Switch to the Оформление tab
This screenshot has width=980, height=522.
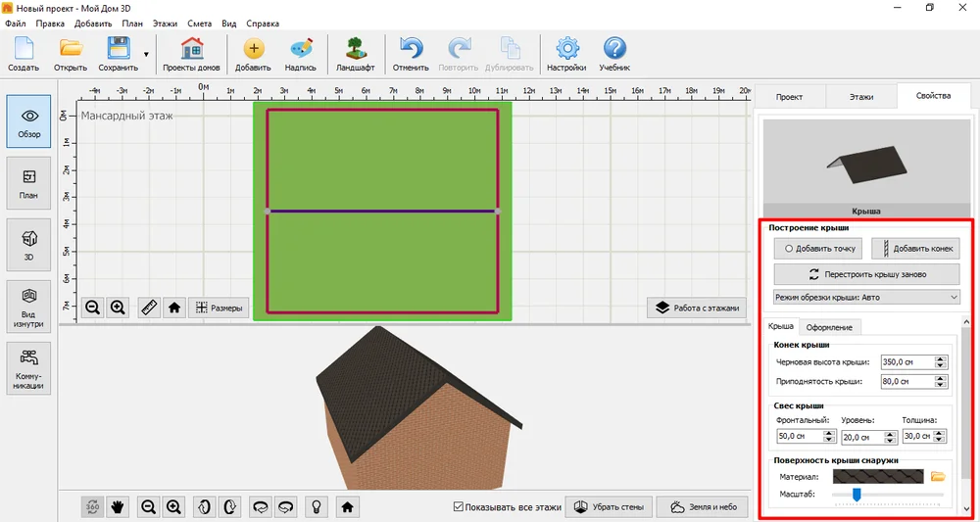(x=829, y=326)
